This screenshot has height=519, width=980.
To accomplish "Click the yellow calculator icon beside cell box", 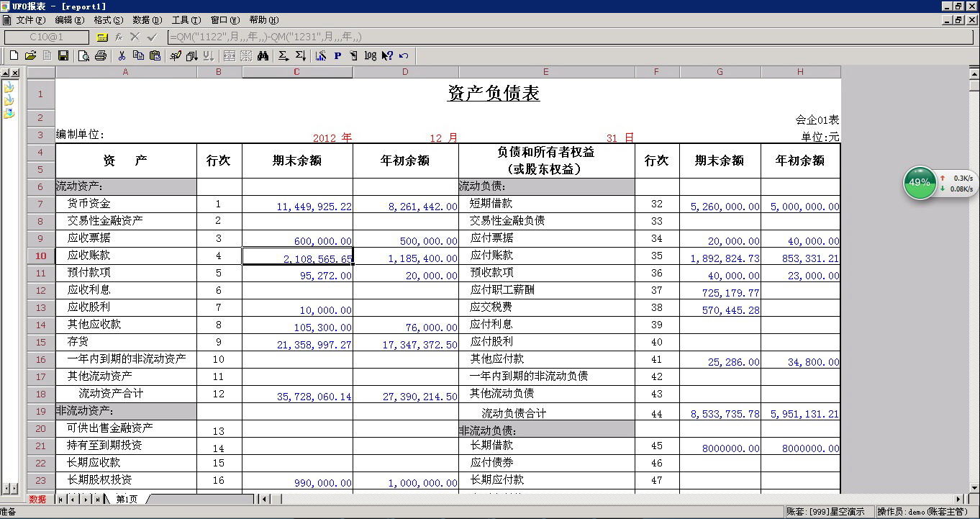I will pyautogui.click(x=102, y=37).
